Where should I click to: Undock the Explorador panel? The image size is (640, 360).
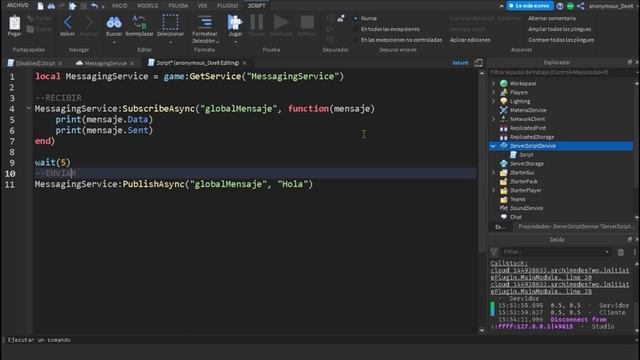[x=629, y=62]
